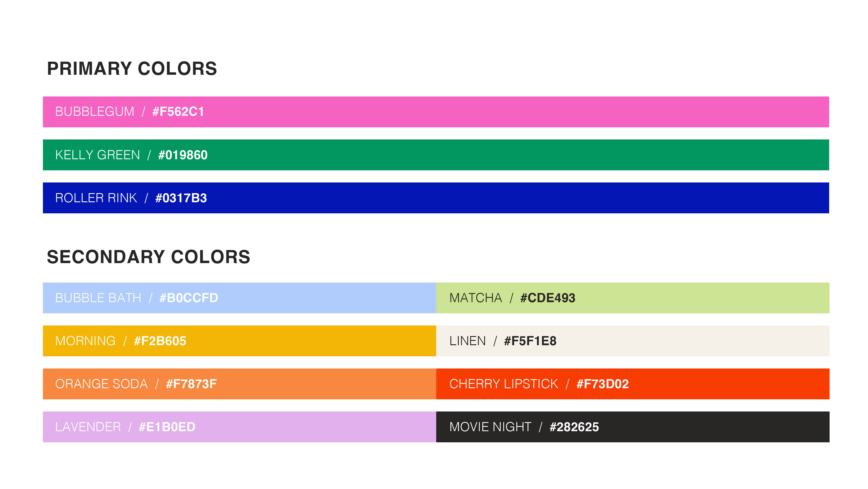The height and width of the screenshot is (489, 868).
Task: Click the Movie Night dark swatch
Action: click(632, 427)
